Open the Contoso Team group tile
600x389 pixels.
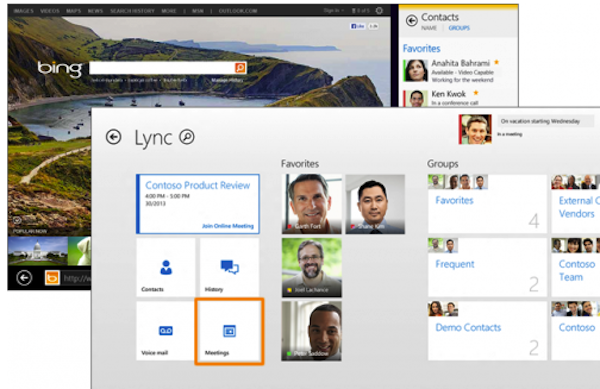click(x=576, y=267)
